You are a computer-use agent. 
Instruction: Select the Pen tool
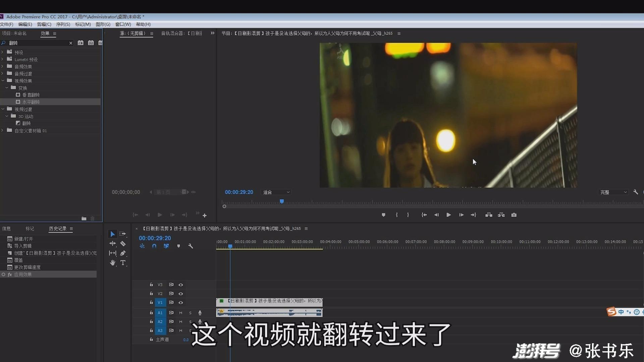click(123, 253)
